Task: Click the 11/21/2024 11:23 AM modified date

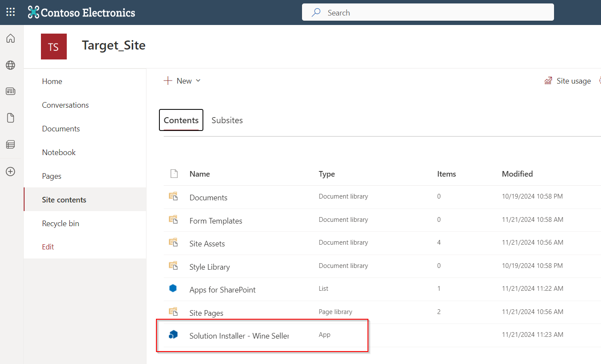Action: pyautogui.click(x=532, y=335)
